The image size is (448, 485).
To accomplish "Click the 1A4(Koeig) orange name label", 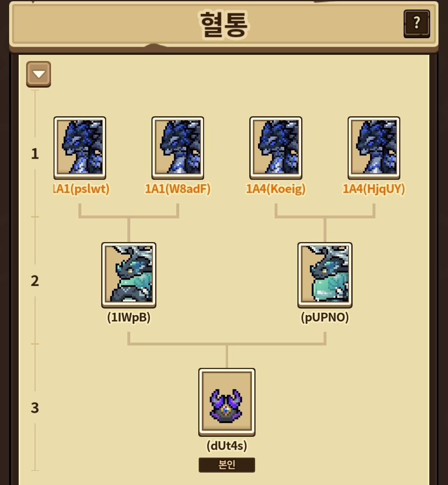I will [275, 189].
